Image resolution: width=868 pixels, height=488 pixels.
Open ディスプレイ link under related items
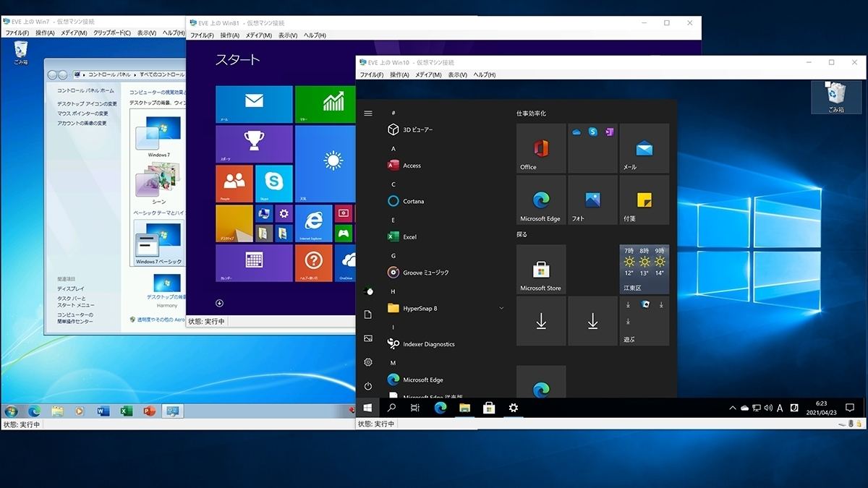click(x=71, y=288)
